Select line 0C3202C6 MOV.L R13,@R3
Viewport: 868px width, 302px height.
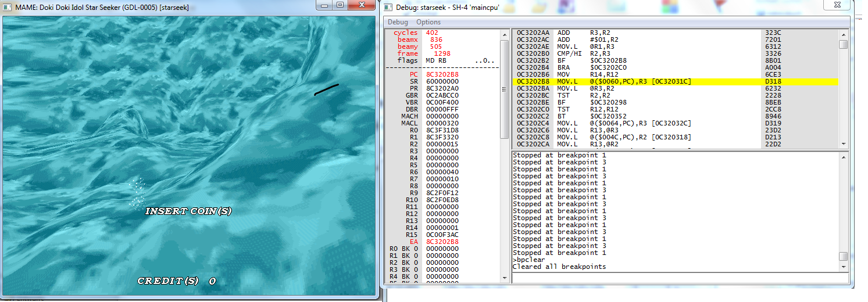click(674, 131)
